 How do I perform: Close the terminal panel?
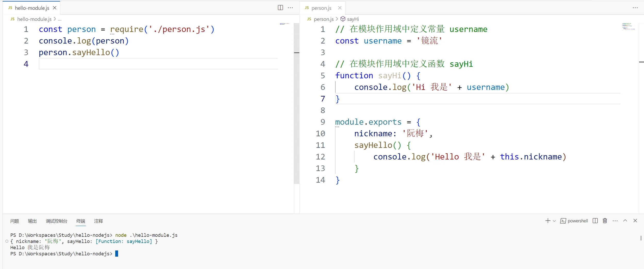[x=635, y=221]
